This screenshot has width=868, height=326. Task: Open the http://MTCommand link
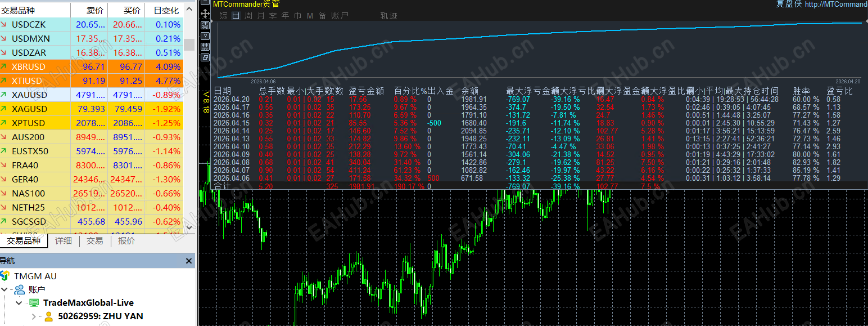836,5
